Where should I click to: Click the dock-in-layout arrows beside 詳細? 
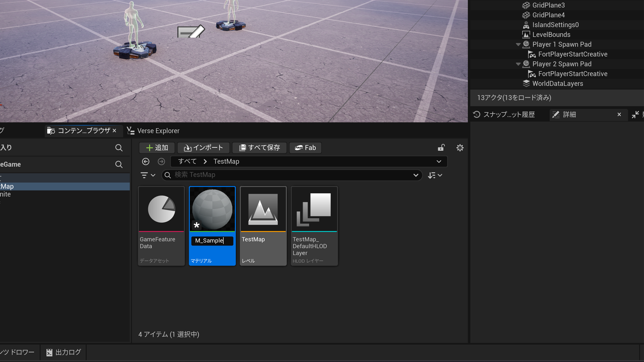(x=635, y=114)
